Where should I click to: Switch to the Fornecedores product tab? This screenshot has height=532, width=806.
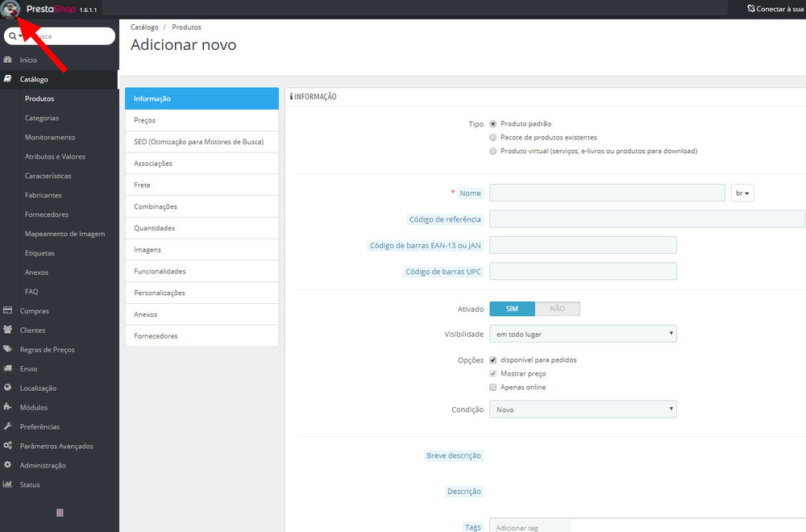click(x=201, y=336)
